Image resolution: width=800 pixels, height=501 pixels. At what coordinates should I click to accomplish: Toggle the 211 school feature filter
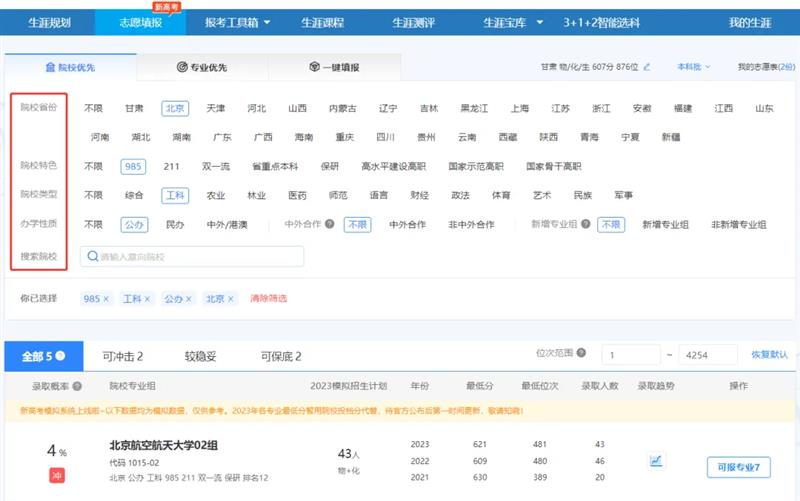click(x=171, y=166)
